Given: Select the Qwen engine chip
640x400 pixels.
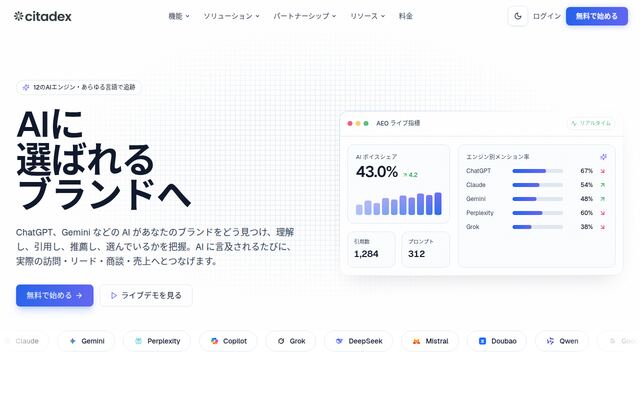Looking at the screenshot, I should (x=562, y=341).
